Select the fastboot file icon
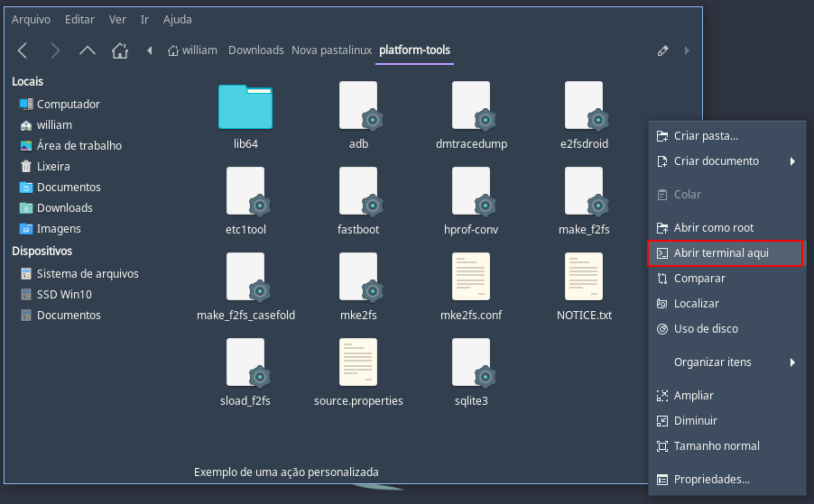 click(361, 191)
